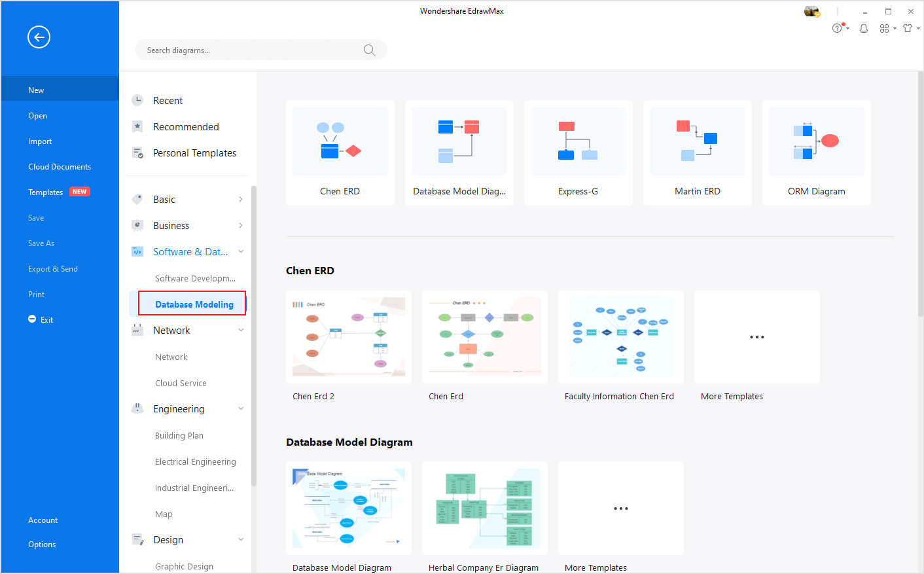Open the theme shirt dropdown arrow
This screenshot has width=924, height=574.
[918, 29]
